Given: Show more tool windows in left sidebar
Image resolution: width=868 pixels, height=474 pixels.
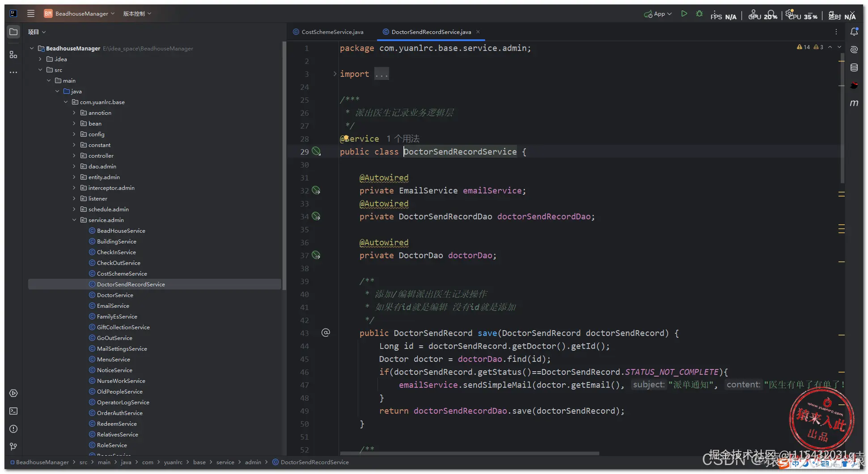Looking at the screenshot, I should pyautogui.click(x=13, y=72).
